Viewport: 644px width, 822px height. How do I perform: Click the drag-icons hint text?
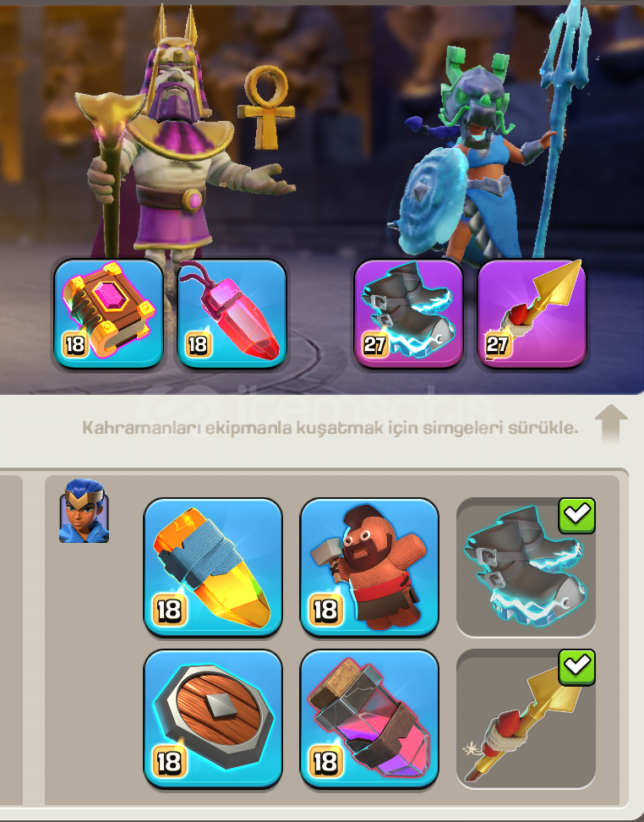[x=330, y=428]
